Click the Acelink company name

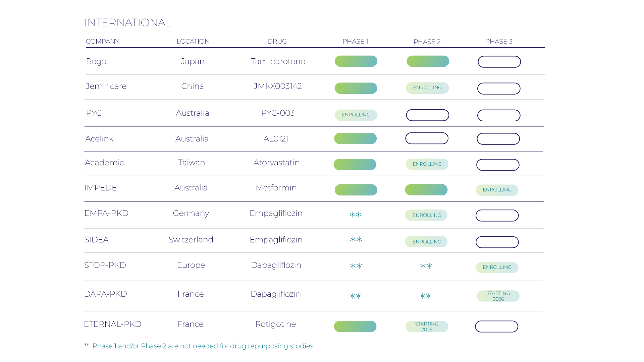pyautogui.click(x=100, y=139)
